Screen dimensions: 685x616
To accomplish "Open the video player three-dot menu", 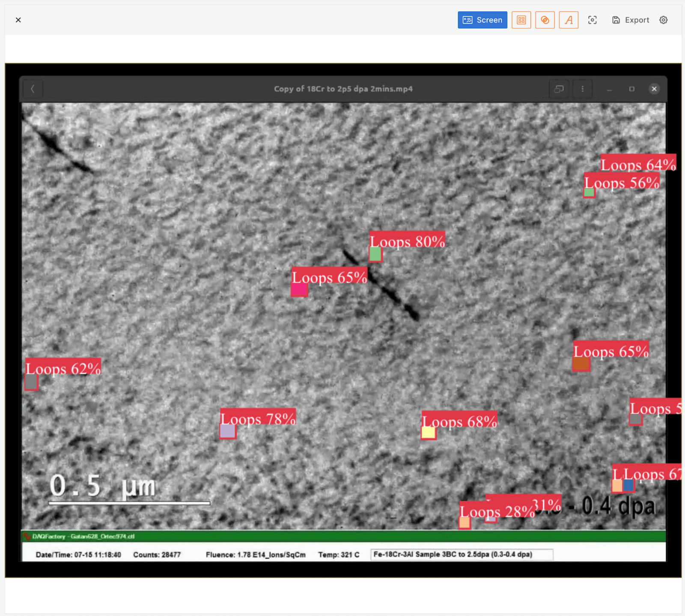I will pyautogui.click(x=582, y=89).
